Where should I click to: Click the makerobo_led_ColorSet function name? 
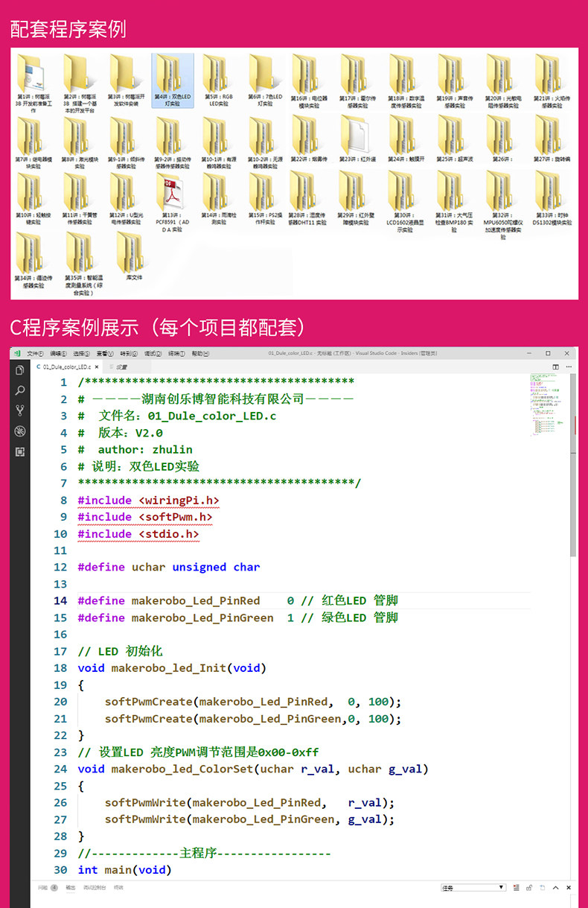click(x=182, y=769)
